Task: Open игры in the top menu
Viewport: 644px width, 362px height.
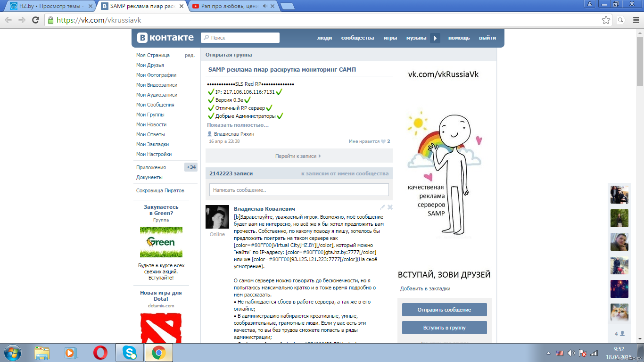Action: point(390,38)
